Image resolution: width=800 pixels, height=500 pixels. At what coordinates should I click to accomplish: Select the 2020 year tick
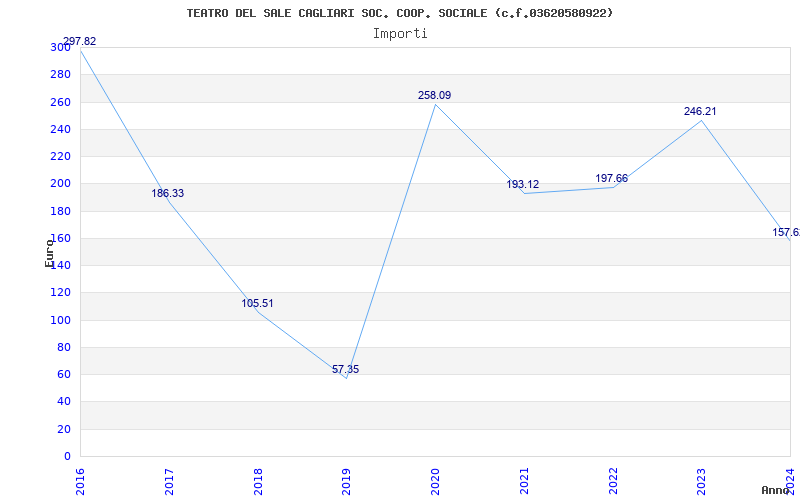click(x=435, y=482)
